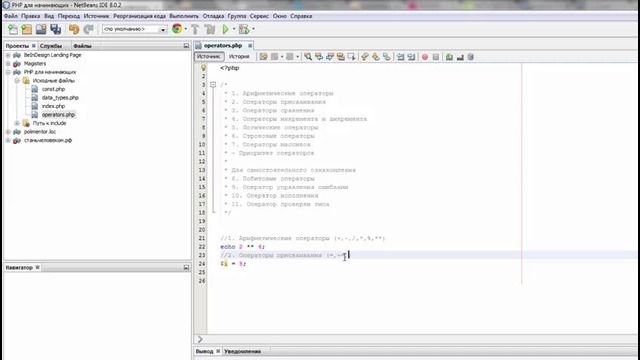Click the Next Bookmark editor icon
This screenshot has width=640, height=360.
[376, 57]
